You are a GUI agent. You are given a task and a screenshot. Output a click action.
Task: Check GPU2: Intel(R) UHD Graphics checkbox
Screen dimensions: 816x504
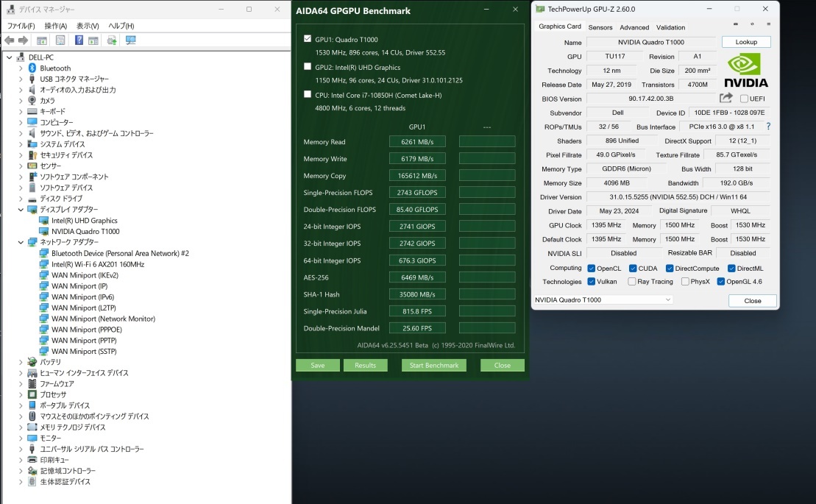[308, 66]
